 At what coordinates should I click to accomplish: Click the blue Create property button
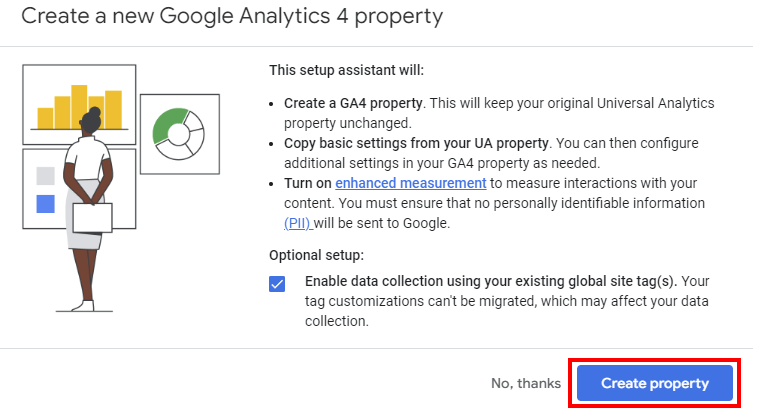coord(654,383)
